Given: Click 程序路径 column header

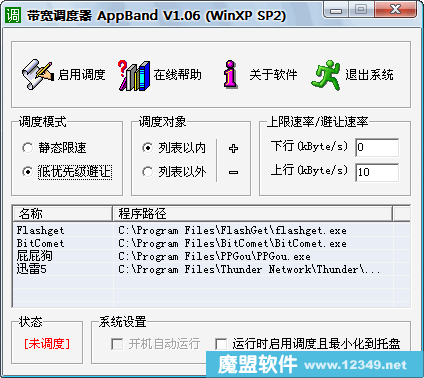Looking at the screenshot, I should pyautogui.click(x=252, y=213).
